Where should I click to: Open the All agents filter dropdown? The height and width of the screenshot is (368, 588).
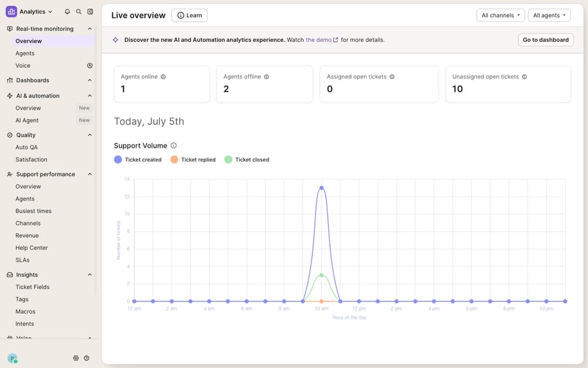pos(549,16)
